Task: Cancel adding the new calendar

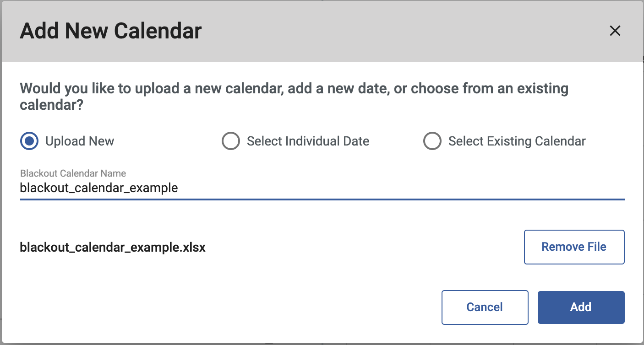Action: pyautogui.click(x=485, y=307)
